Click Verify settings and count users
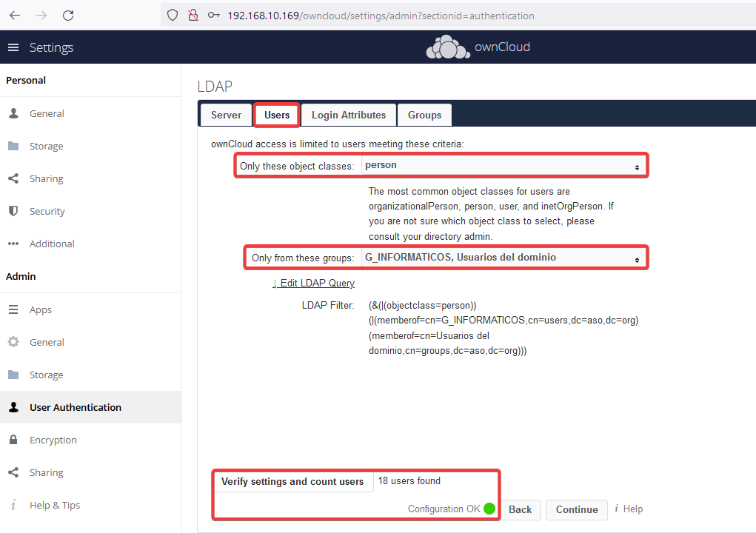The height and width of the screenshot is (533, 756). pos(292,481)
